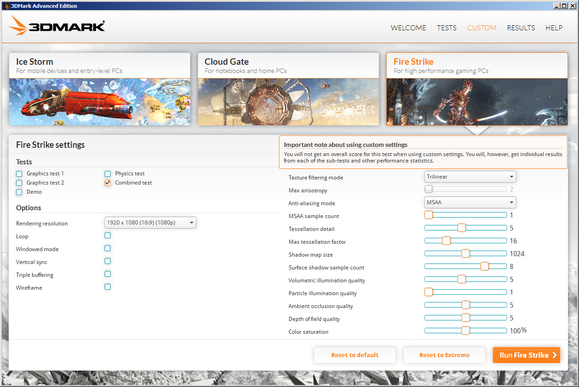The image size is (579, 387).
Task: Uncheck the Combined test checkbox
Action: 107,183
